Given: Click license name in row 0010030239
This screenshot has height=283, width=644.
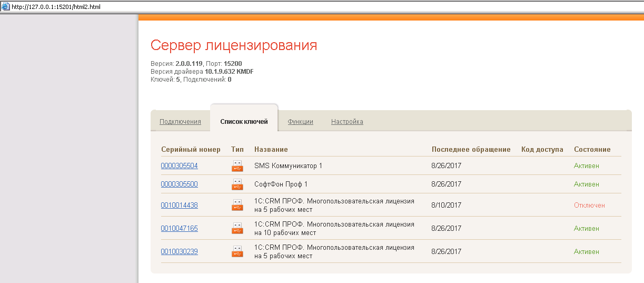Looking at the screenshot, I should 334,252.
